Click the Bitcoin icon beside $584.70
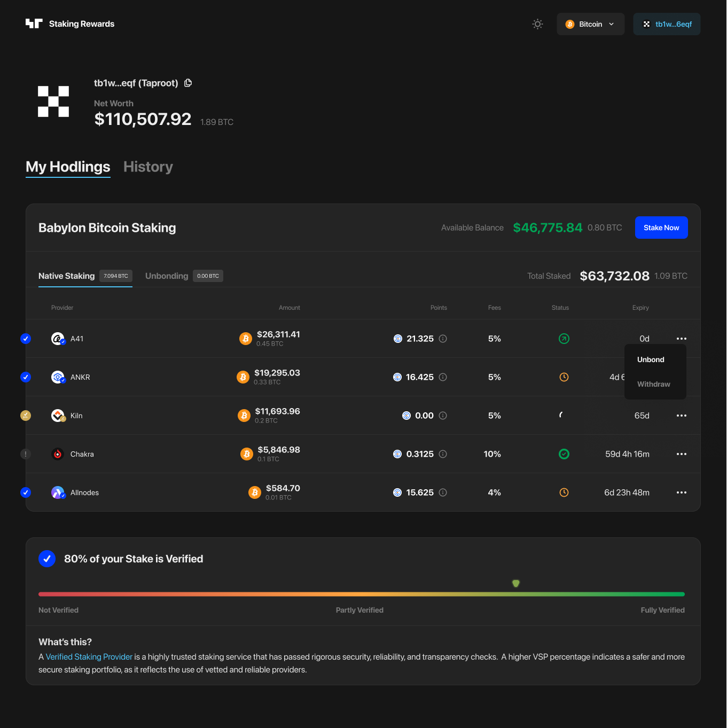The width and height of the screenshot is (727, 728). (255, 492)
